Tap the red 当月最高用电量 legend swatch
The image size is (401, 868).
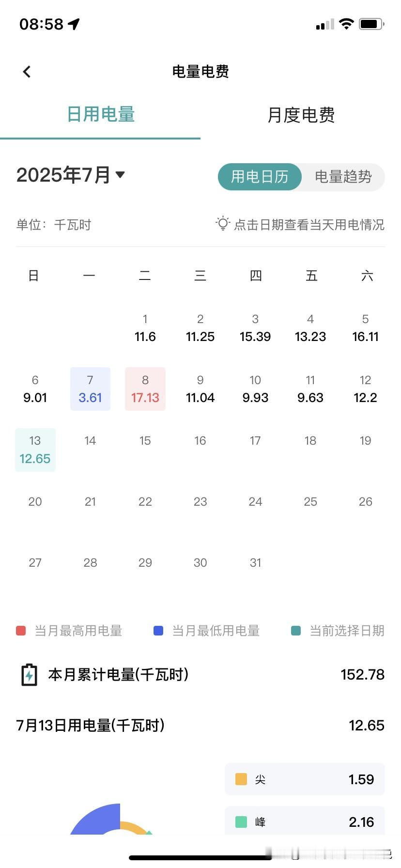[21, 631]
